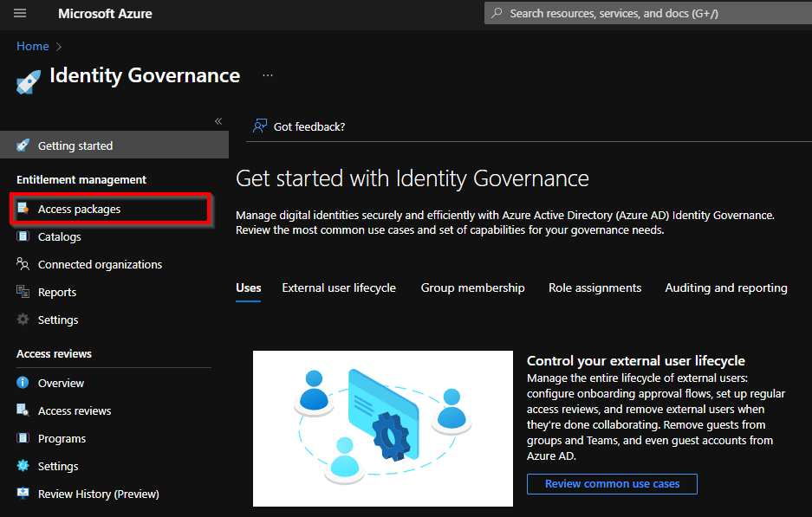Image resolution: width=812 pixels, height=517 pixels.
Task: Click the Programs icon in sidebar
Action: coord(23,438)
